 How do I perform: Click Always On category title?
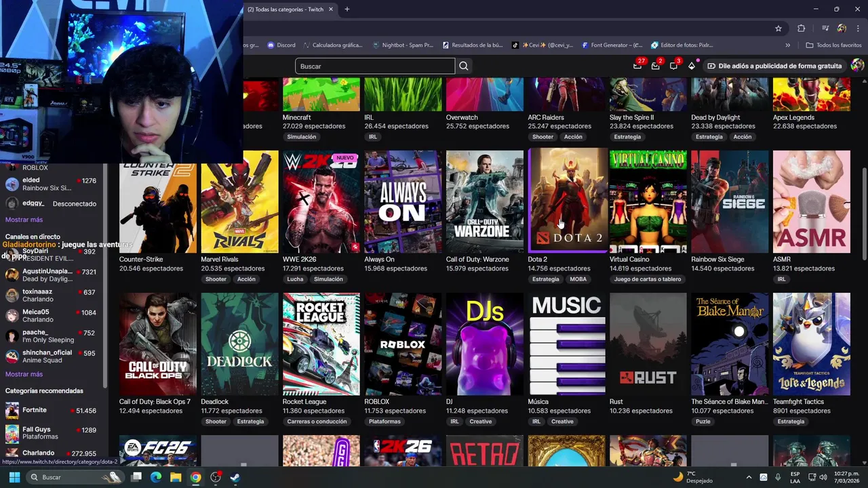pos(379,259)
